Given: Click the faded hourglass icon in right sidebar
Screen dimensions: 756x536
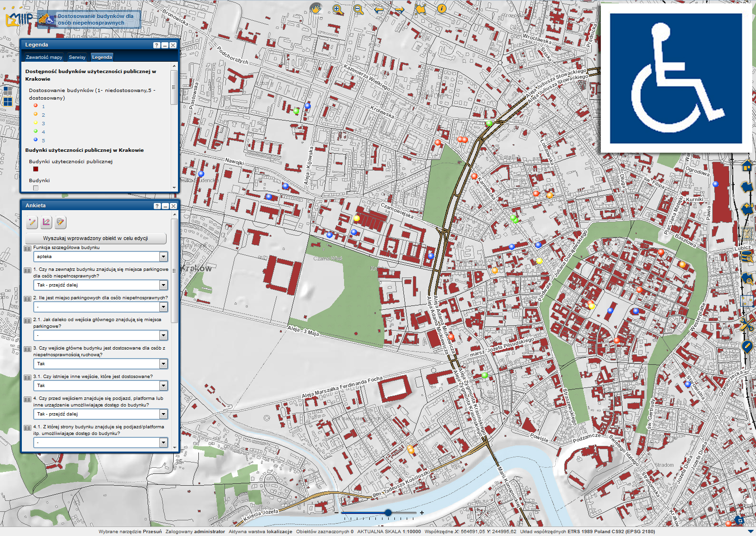Looking at the screenshot, I should pos(747,233).
